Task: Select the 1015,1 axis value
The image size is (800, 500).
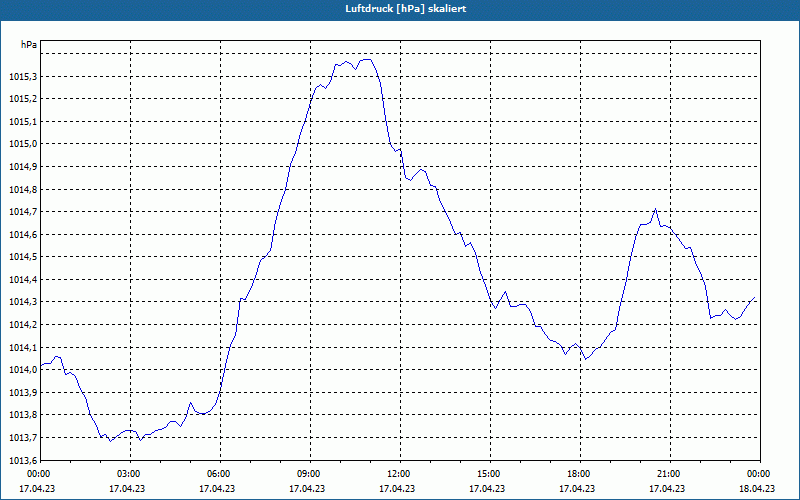Action: (23, 121)
